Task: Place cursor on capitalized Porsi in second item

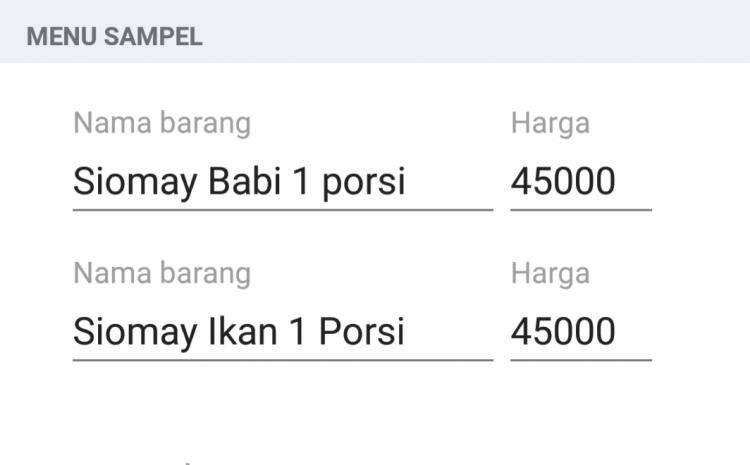Action: point(362,332)
